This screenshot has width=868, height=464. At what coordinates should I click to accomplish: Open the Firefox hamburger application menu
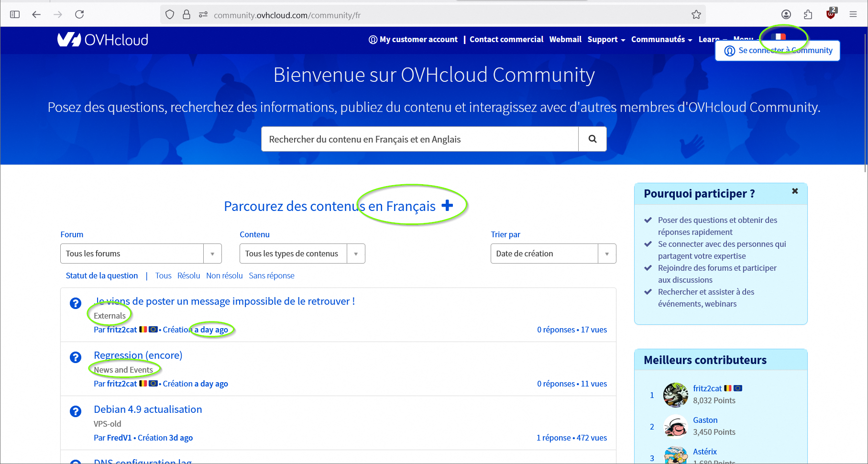853,14
